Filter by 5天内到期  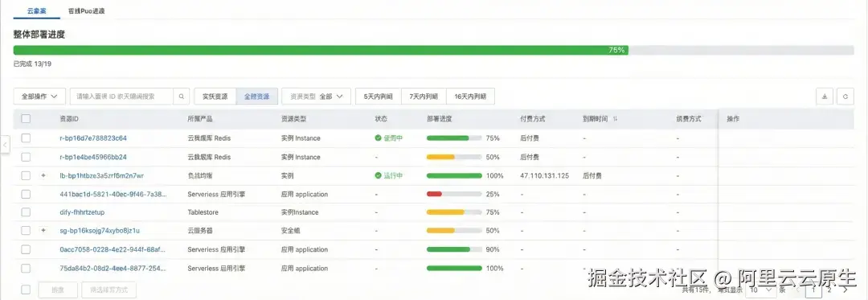click(x=378, y=97)
